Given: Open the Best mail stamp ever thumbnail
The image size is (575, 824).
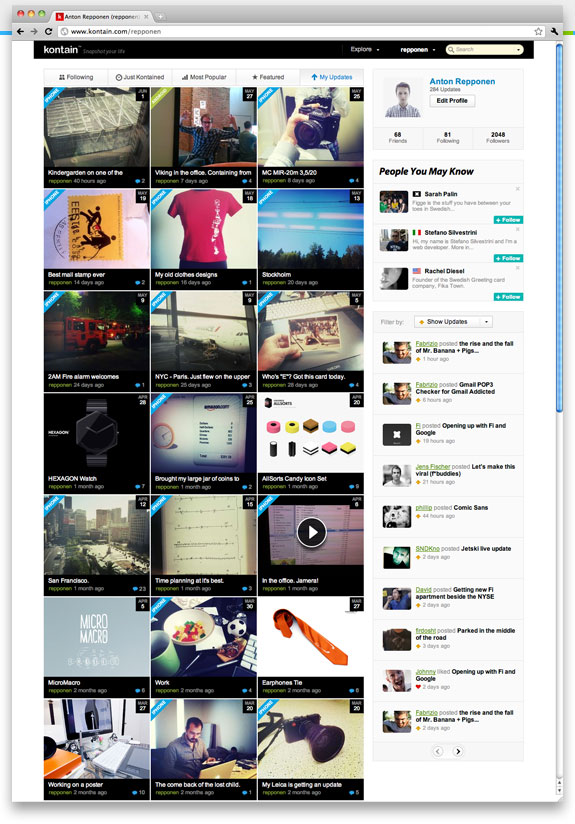Looking at the screenshot, I should pos(97,229).
